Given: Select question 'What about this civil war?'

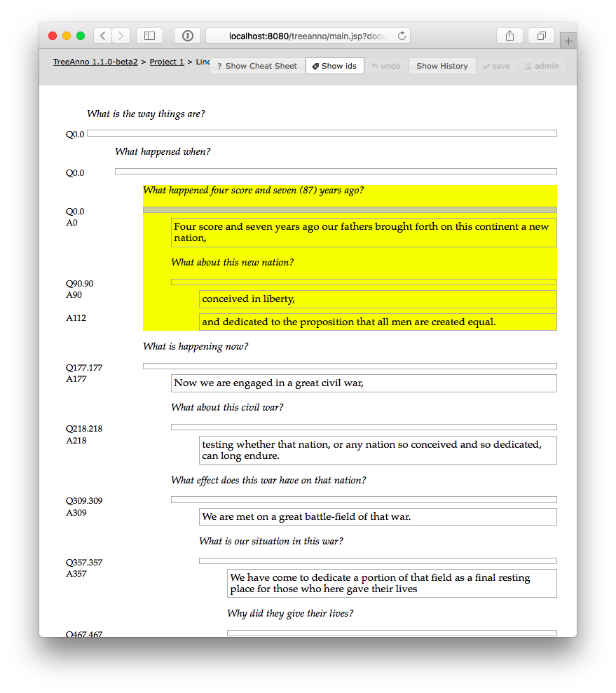Looking at the screenshot, I should (227, 408).
